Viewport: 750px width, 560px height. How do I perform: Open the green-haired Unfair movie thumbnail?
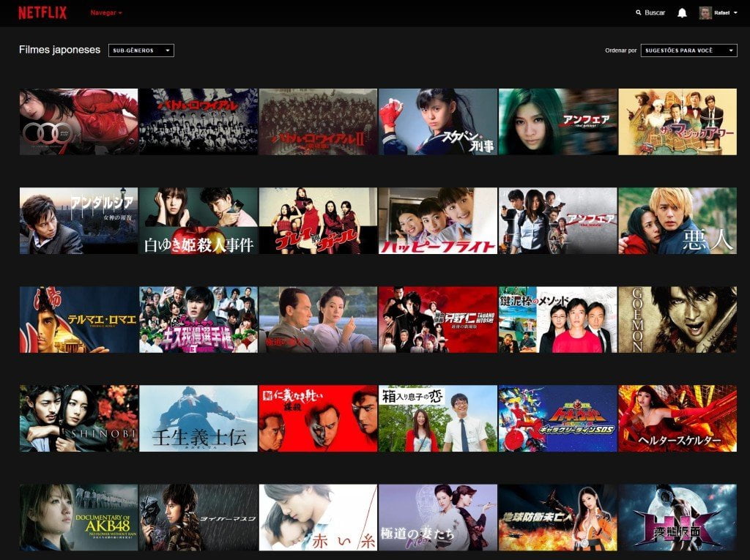557,122
